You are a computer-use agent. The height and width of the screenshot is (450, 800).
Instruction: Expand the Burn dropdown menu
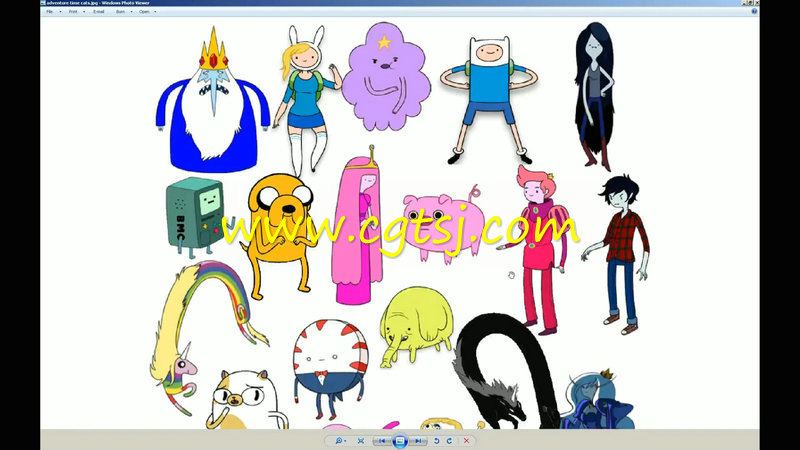coord(123,11)
